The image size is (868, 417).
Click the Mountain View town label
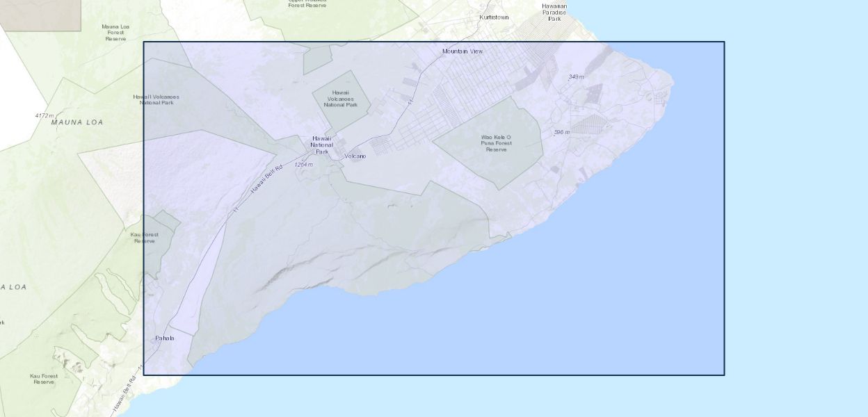(x=462, y=51)
